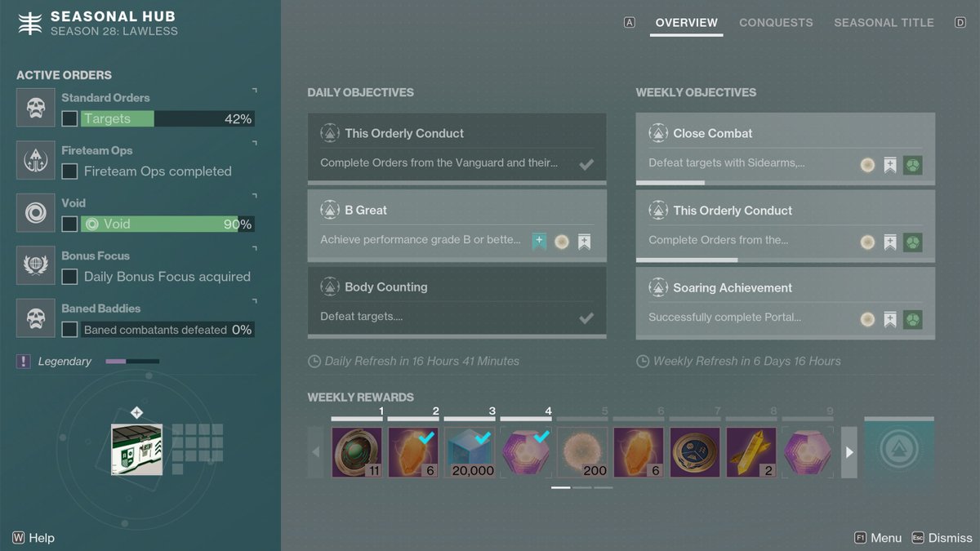This screenshot has height=551, width=980.
Task: Click the Legendary purple progress bar
Action: click(132, 362)
